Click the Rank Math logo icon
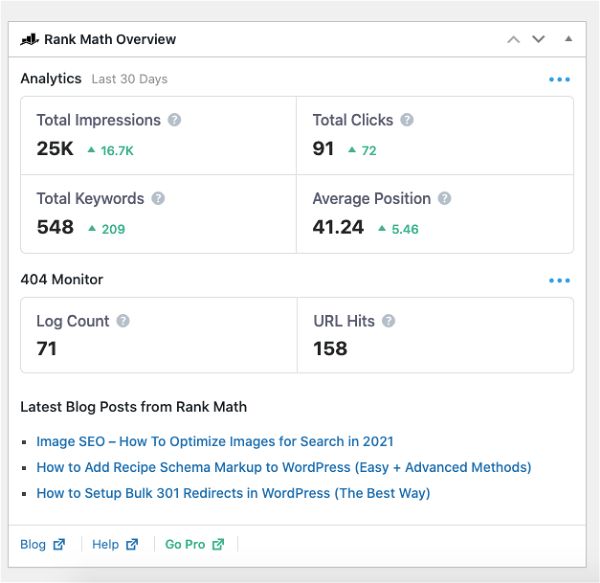The width and height of the screenshot is (600, 583). 29,39
